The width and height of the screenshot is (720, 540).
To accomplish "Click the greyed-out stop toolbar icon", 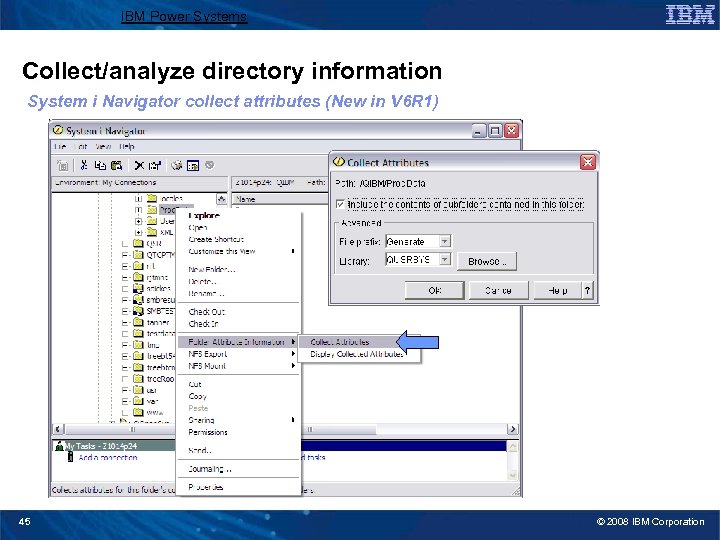I will point(209,164).
